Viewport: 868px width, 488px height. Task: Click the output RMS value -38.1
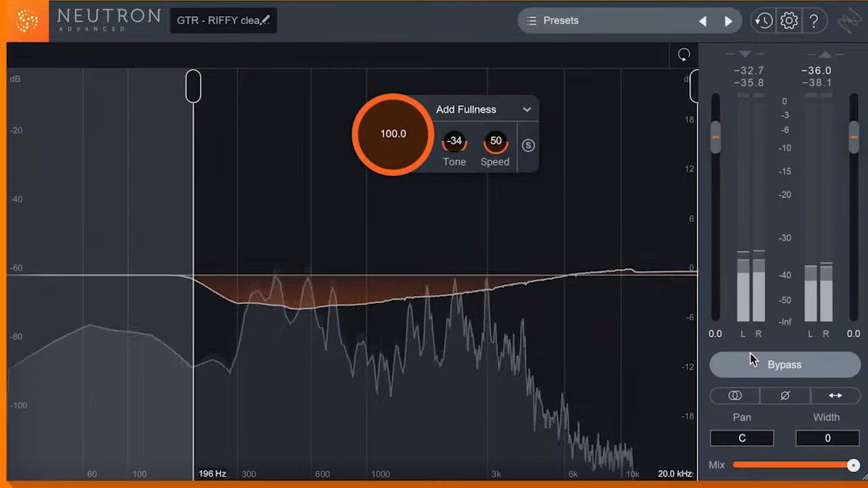click(817, 83)
